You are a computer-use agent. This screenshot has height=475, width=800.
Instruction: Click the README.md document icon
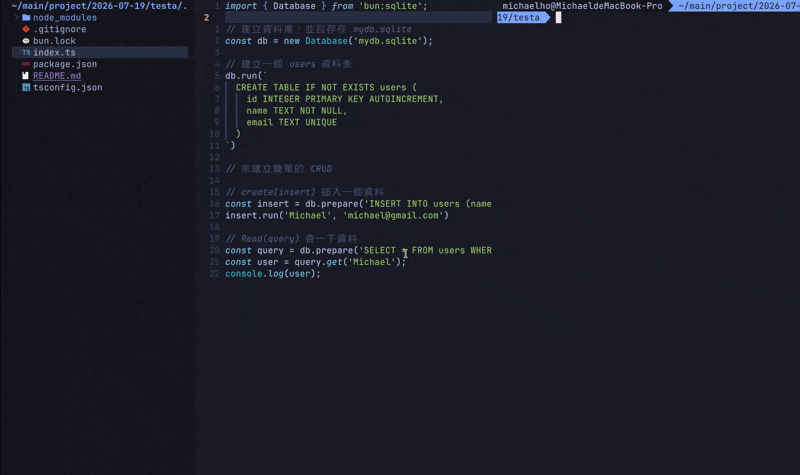coord(26,76)
